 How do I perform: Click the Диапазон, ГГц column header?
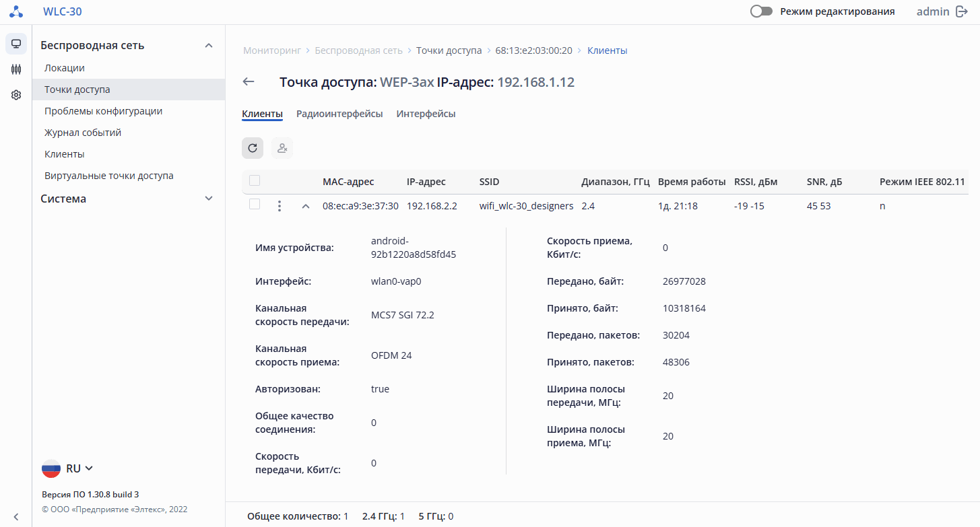615,182
